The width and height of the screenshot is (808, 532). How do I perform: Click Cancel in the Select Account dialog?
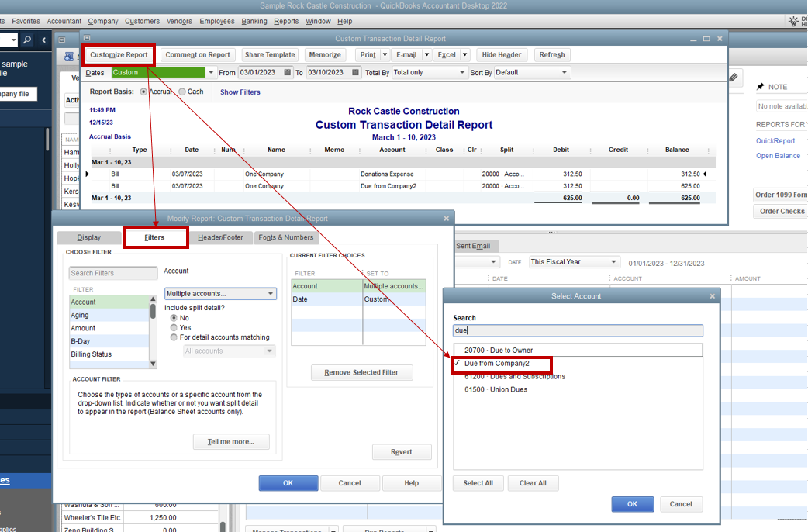681,504
